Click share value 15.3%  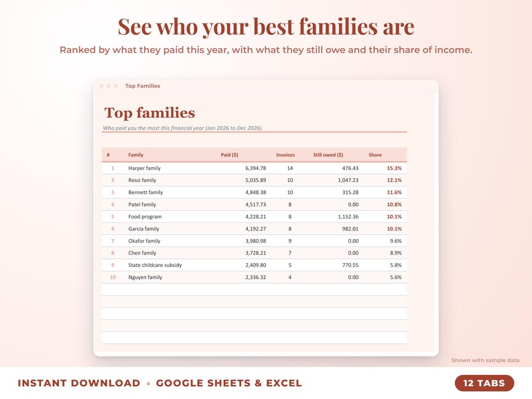[x=394, y=168]
